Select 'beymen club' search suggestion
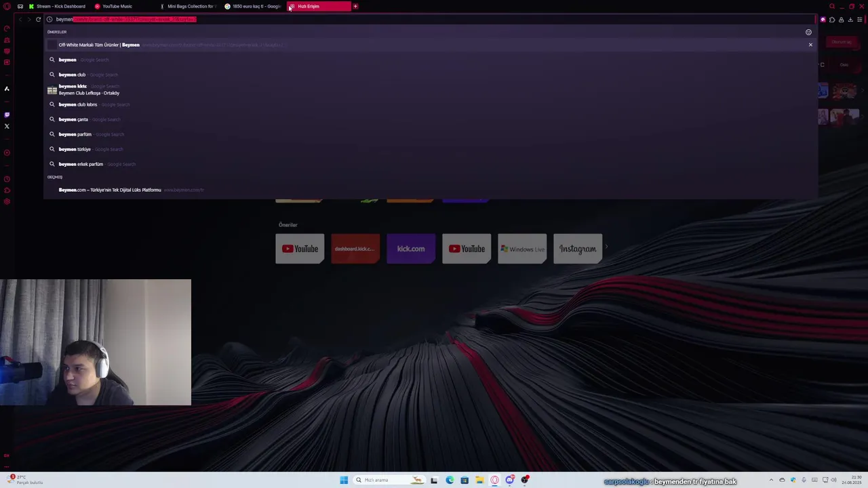868x488 pixels. tap(431, 75)
